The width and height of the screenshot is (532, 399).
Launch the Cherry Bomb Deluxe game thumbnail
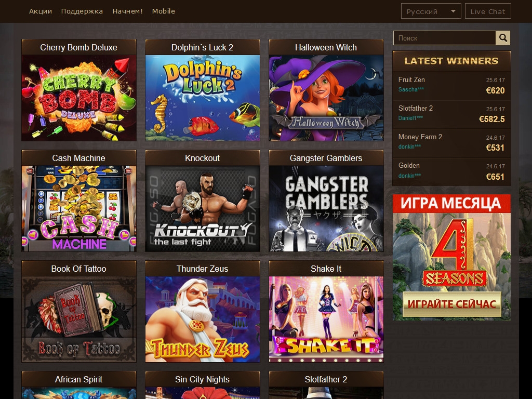(79, 98)
